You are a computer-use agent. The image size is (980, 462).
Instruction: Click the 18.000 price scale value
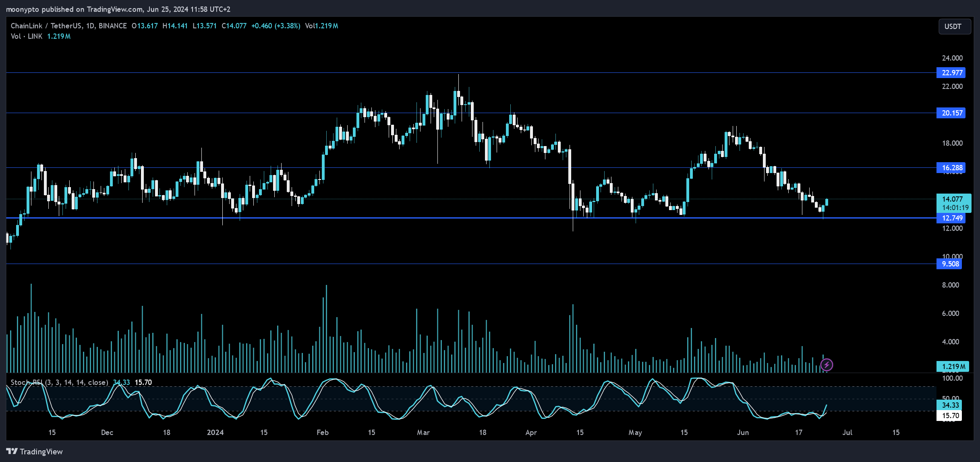pyautogui.click(x=952, y=143)
